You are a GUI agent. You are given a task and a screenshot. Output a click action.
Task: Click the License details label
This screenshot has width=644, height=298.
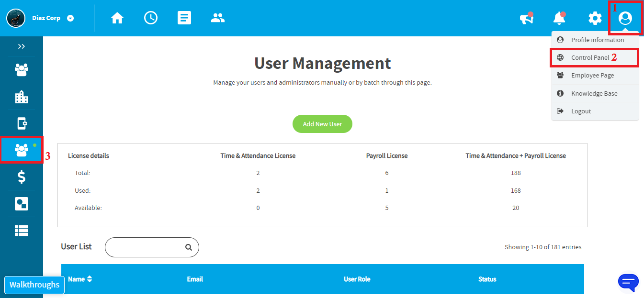click(89, 156)
